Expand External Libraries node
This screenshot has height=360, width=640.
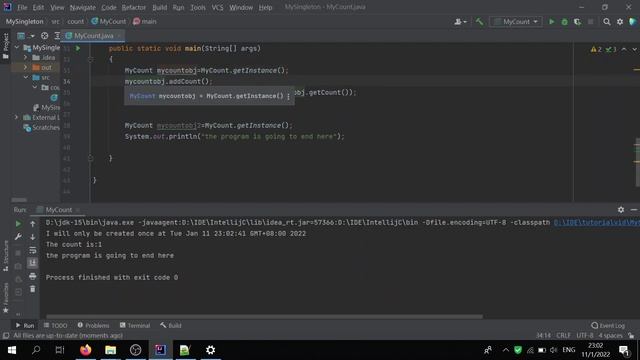pyautogui.click(x=17, y=118)
